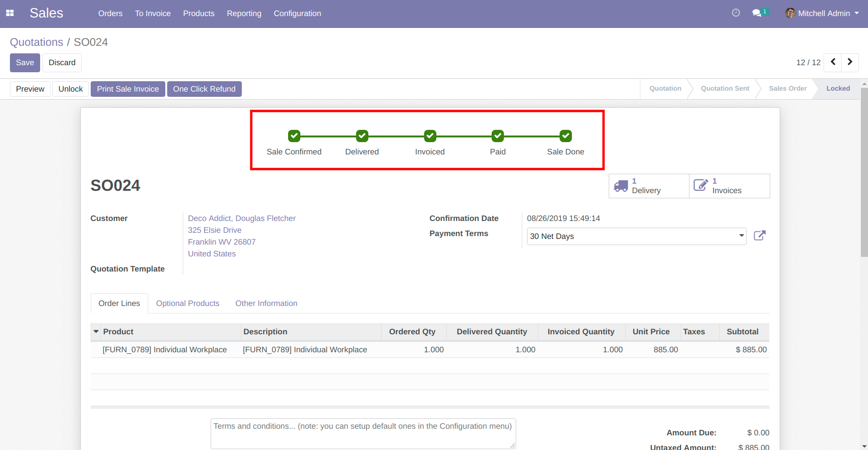
Task: Switch to the Optional Products tab
Action: click(187, 303)
